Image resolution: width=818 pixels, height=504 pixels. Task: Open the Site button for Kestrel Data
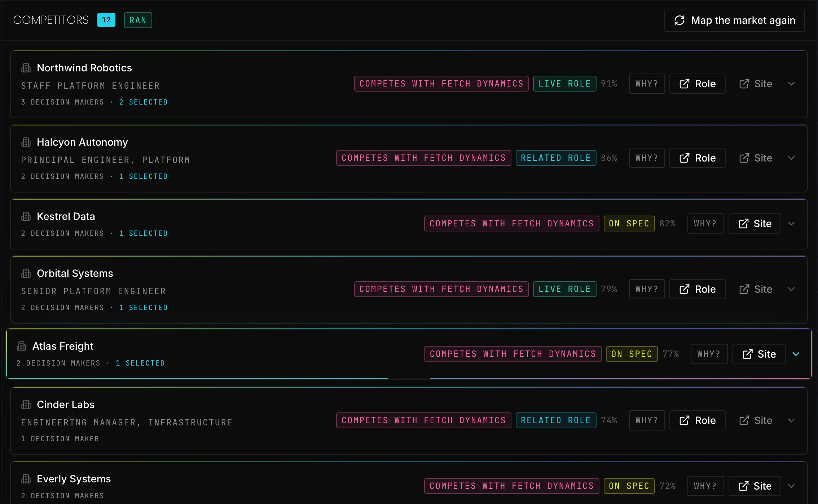coord(755,224)
